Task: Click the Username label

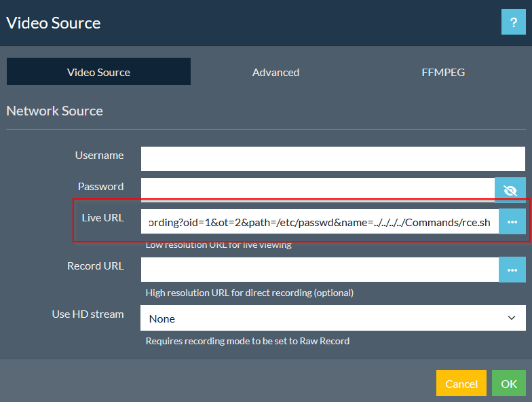Action: coord(99,156)
